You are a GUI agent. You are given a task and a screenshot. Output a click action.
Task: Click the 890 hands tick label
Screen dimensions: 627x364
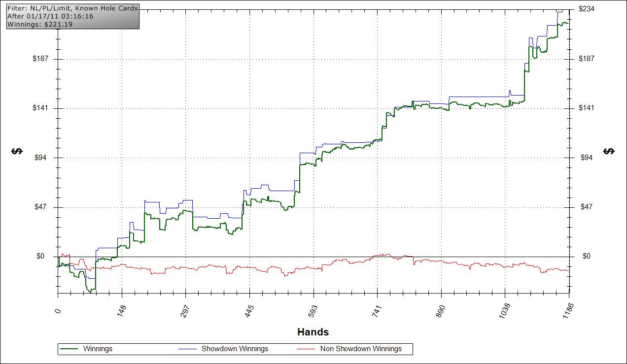point(442,312)
